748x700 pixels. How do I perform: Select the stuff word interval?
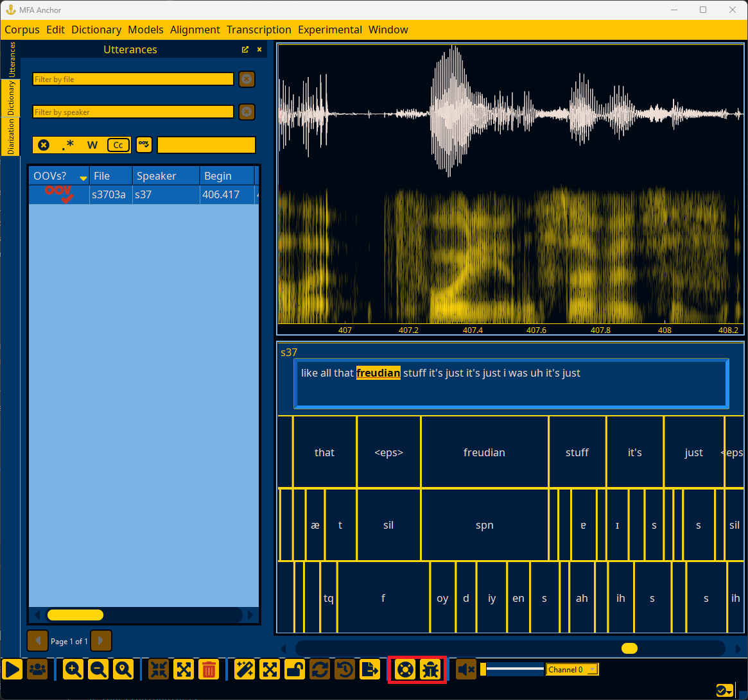577,452
